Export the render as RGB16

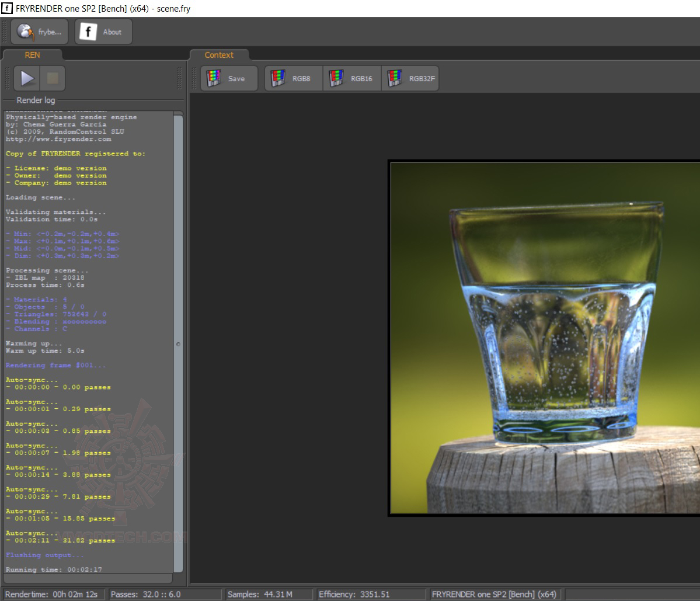(x=352, y=79)
